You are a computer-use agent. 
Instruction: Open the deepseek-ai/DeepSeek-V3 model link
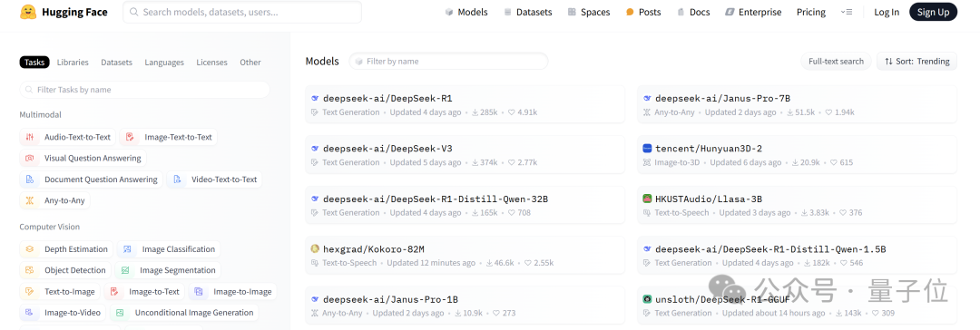(x=387, y=149)
